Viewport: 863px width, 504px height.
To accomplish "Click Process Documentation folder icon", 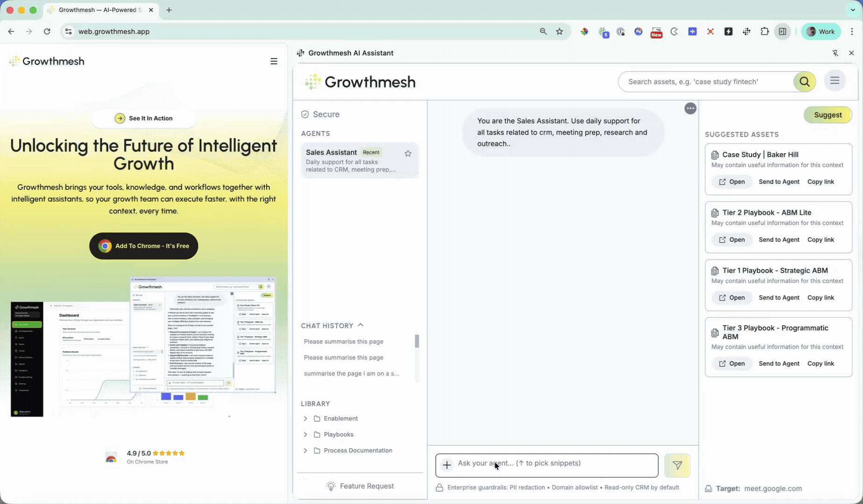I will pos(317,450).
